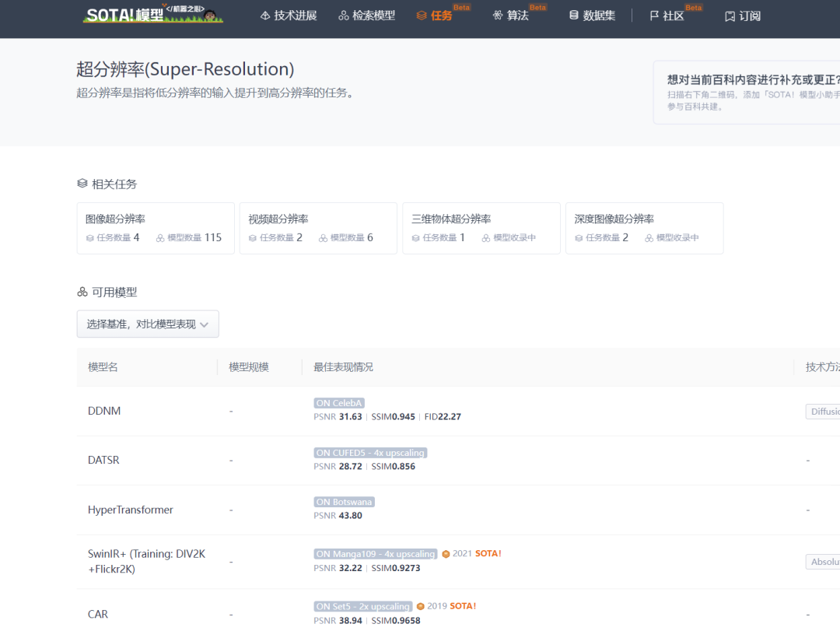Click the ON Botswana benchmark tag
Viewport: 840px width, 631px height.
click(344, 502)
